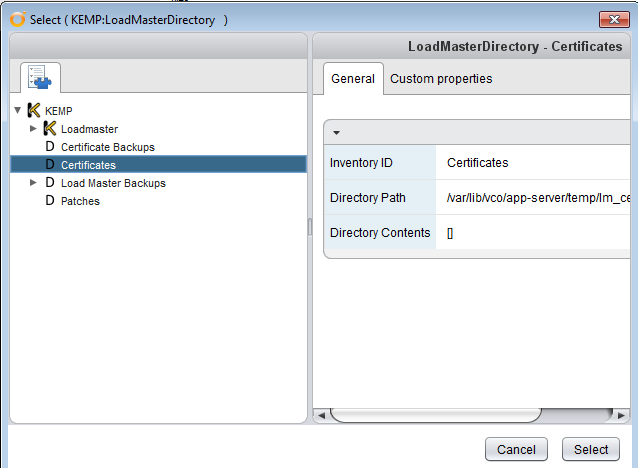Select the Load Master Backups directory
The image size is (638, 468).
[113, 183]
